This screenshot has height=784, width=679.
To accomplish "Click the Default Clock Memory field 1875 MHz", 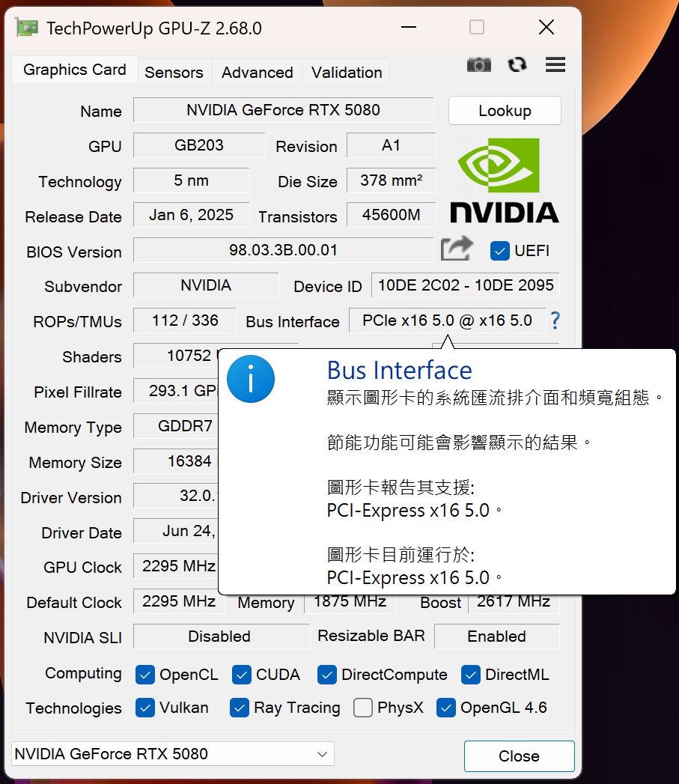I will (x=350, y=604).
